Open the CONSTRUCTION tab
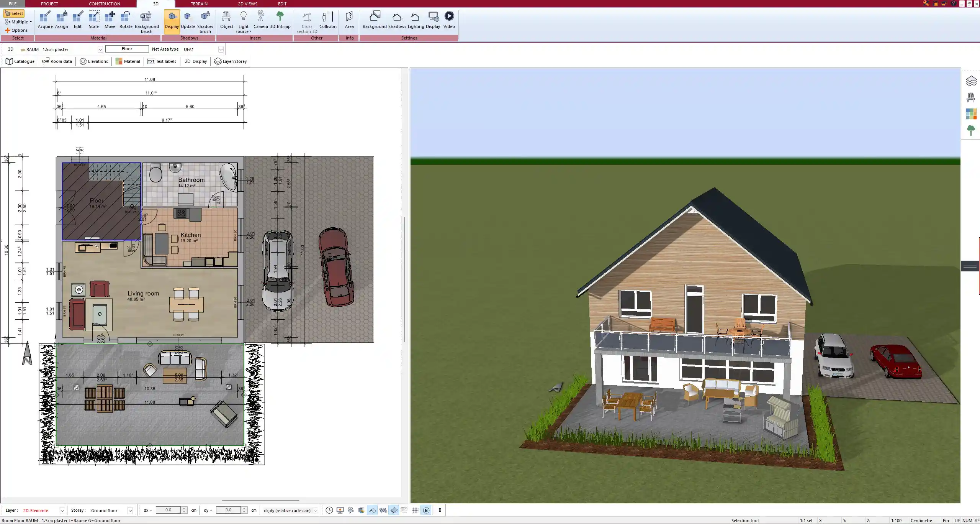Image resolution: width=980 pixels, height=524 pixels. tap(104, 3)
